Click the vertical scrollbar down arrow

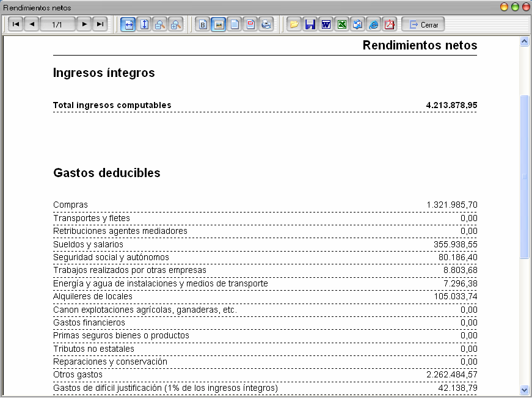pyautogui.click(x=523, y=390)
